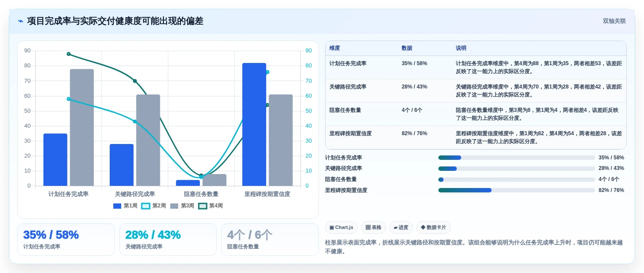The image size is (644, 273).
Task: Click table data cell 35% / 58%
Action: (x=415, y=63)
